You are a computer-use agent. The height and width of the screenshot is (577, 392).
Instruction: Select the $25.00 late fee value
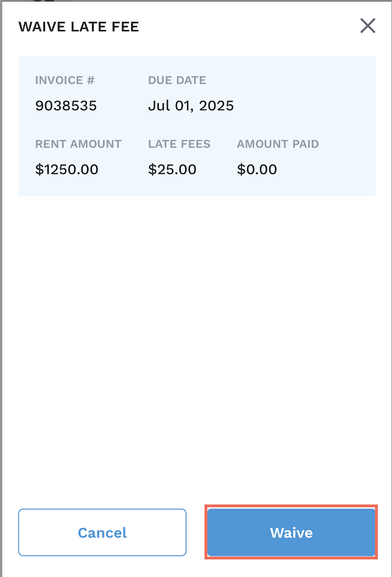tap(172, 169)
